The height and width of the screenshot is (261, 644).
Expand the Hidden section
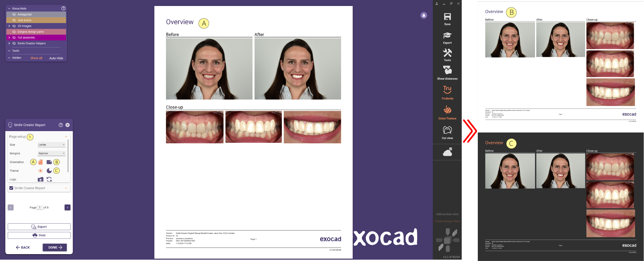click(9, 58)
